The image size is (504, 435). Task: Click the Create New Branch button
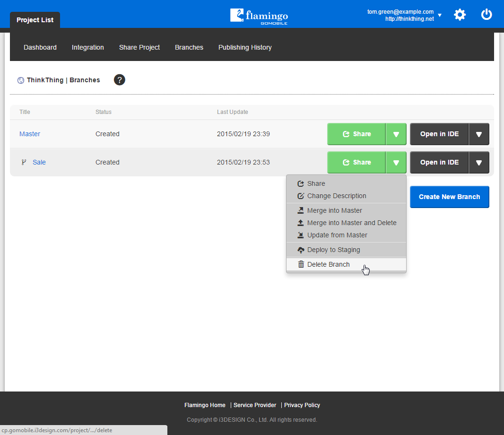pyautogui.click(x=449, y=197)
